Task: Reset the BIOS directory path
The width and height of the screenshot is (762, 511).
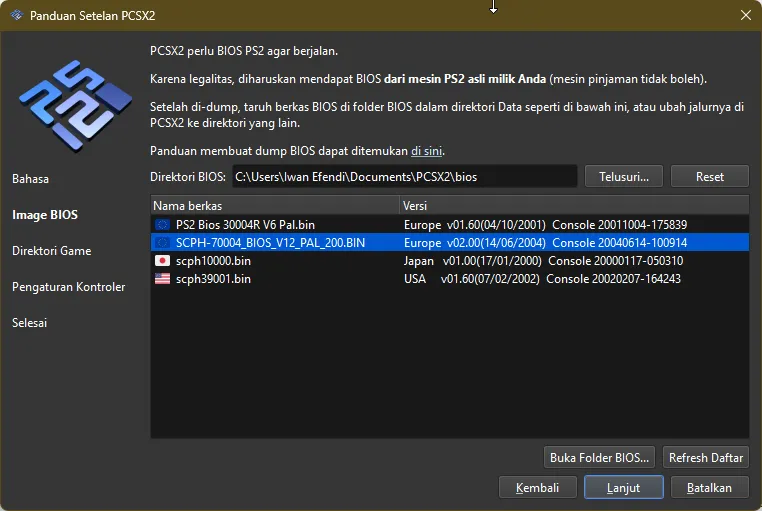Action: tap(710, 176)
